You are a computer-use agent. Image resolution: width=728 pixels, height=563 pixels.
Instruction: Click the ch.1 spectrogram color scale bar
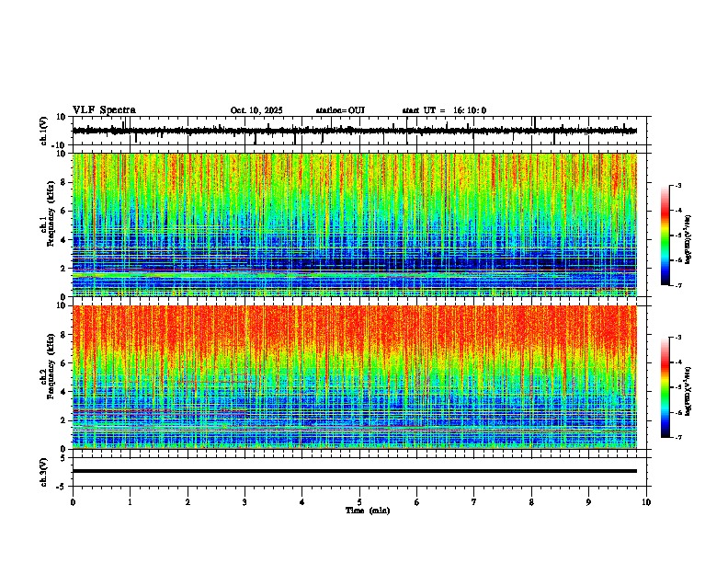pos(665,236)
